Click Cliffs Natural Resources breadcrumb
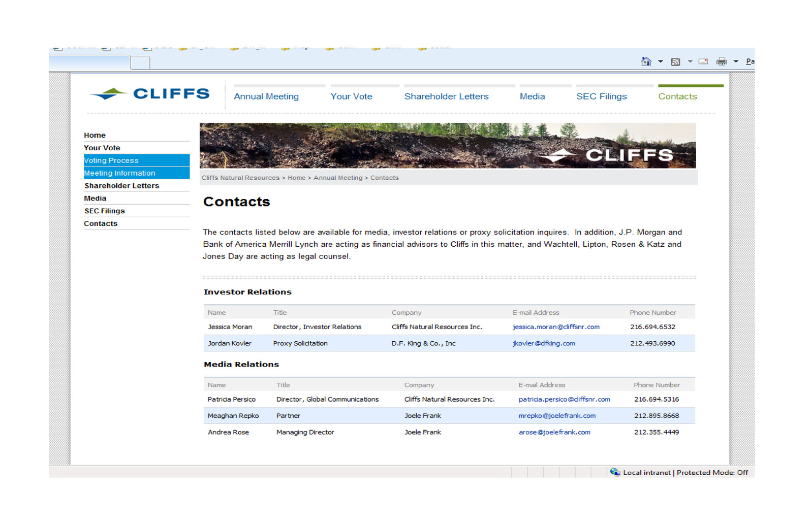 240,178
